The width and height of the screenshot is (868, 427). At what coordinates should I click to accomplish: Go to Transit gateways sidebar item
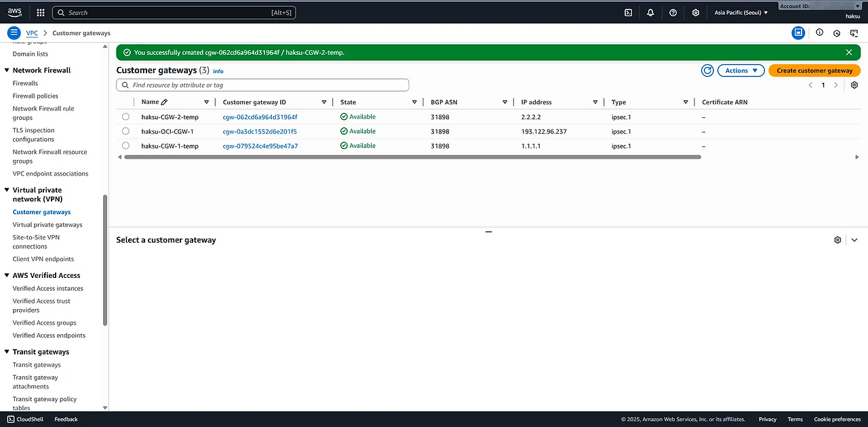37,365
